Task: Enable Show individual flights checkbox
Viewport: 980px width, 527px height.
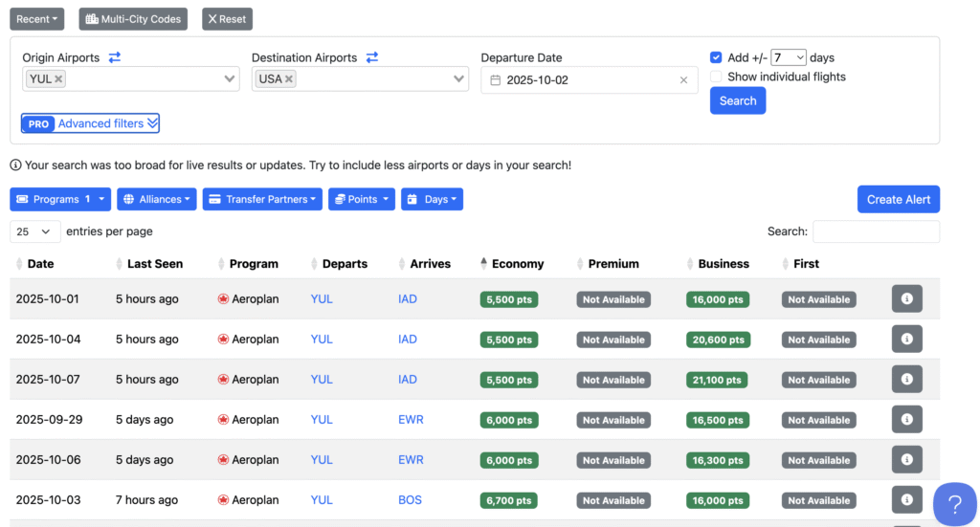Action: pyautogui.click(x=716, y=77)
